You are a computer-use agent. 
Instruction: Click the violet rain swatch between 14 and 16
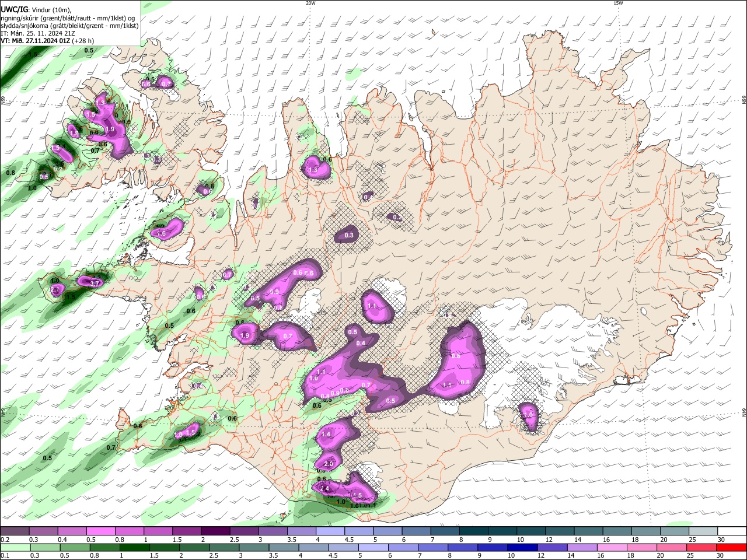tap(581, 547)
